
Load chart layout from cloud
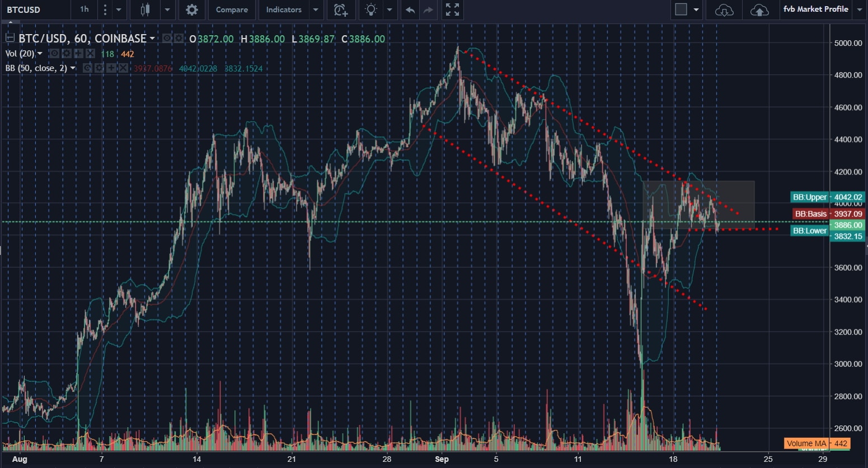(724, 10)
